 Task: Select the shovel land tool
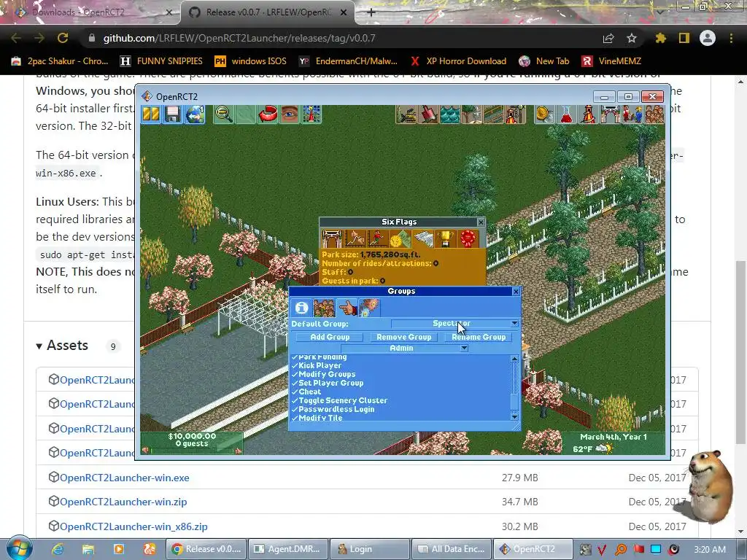pos(427,114)
